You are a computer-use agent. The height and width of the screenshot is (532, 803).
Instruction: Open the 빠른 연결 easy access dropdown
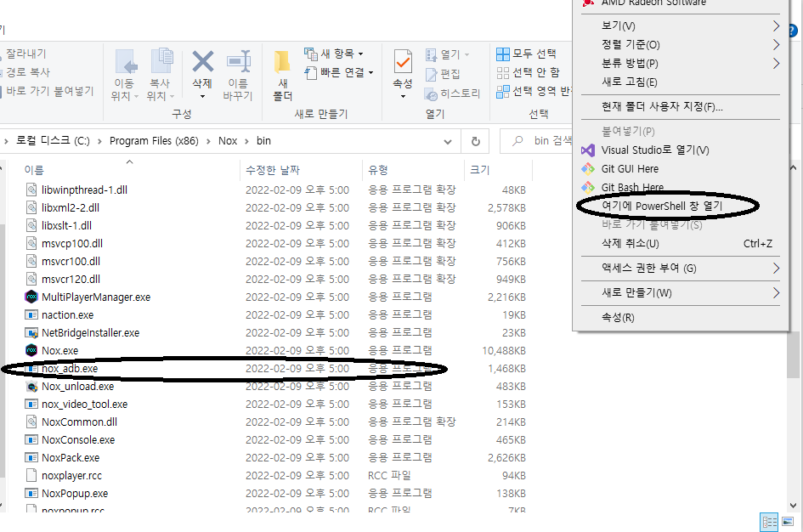(339, 73)
